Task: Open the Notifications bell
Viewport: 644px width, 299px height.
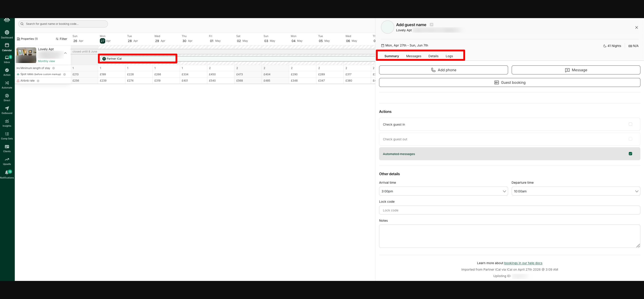Action: click(x=7, y=174)
